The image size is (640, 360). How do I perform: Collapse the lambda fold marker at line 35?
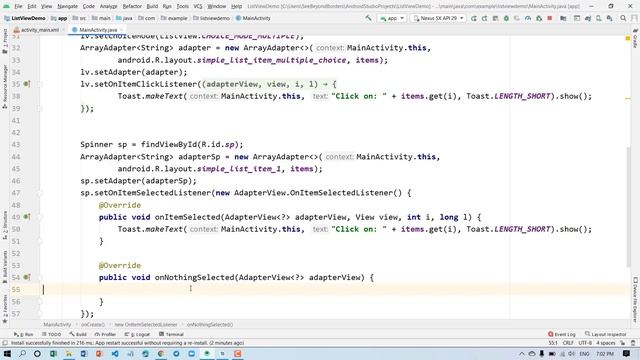pos(40,84)
